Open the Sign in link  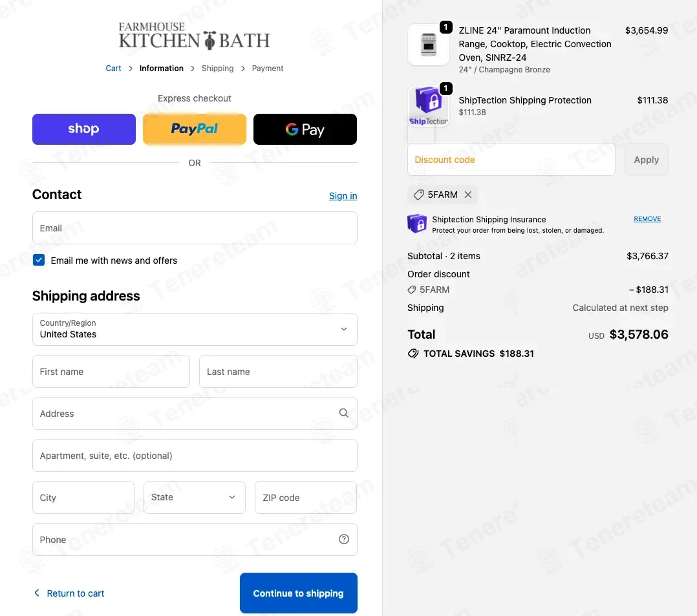click(x=343, y=196)
